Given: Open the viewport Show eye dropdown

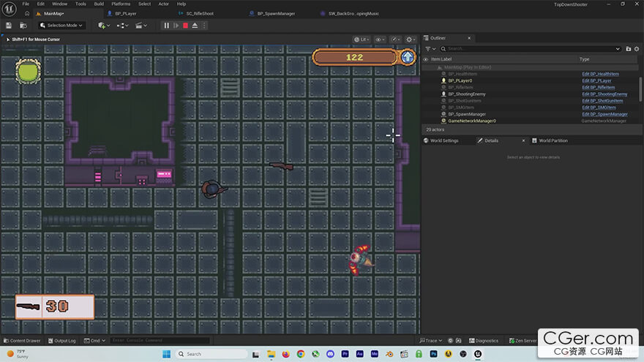Looking at the screenshot, I should pyautogui.click(x=381, y=39).
